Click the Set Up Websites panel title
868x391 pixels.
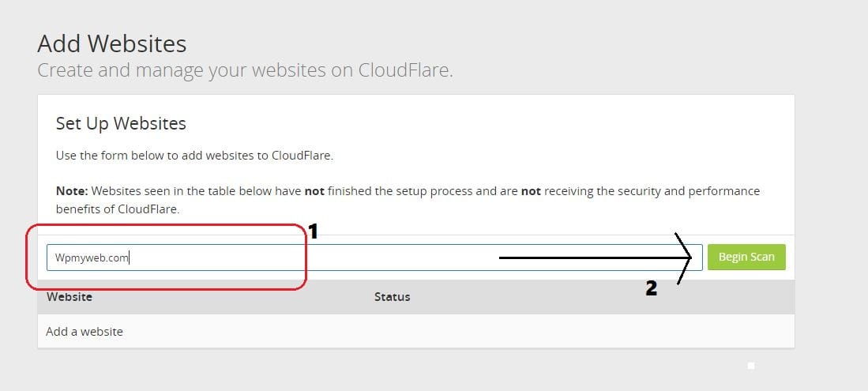coord(121,123)
